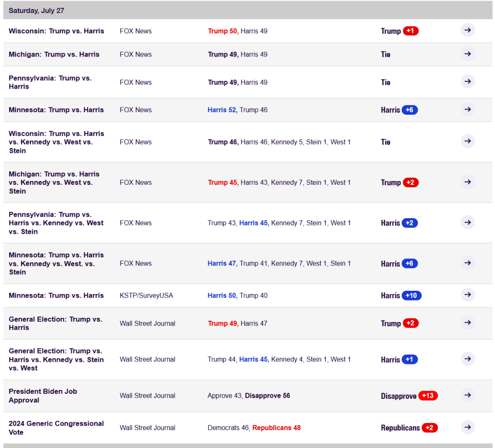
Task: Open arrow for FOX News Minnesota two-way row
Action: (x=467, y=109)
